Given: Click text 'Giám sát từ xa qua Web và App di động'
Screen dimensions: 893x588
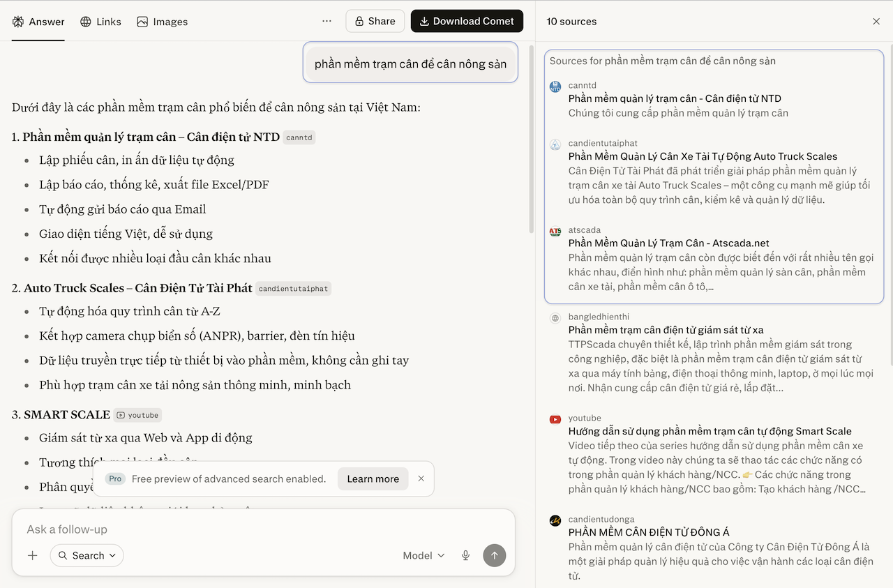Looking at the screenshot, I should [146, 438].
